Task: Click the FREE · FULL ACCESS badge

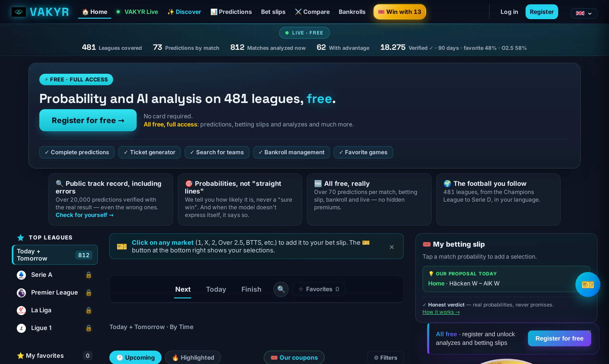Action: click(x=76, y=80)
